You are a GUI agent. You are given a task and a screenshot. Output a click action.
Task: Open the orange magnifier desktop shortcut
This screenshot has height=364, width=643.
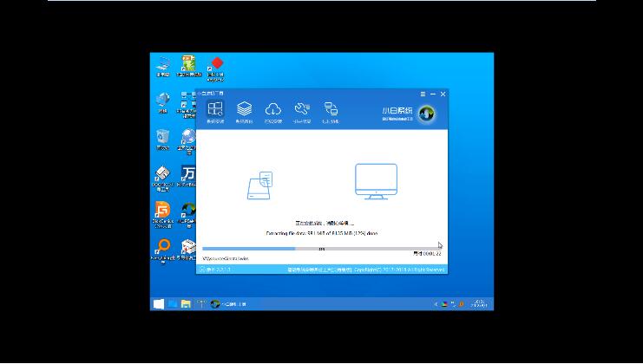[161, 248]
